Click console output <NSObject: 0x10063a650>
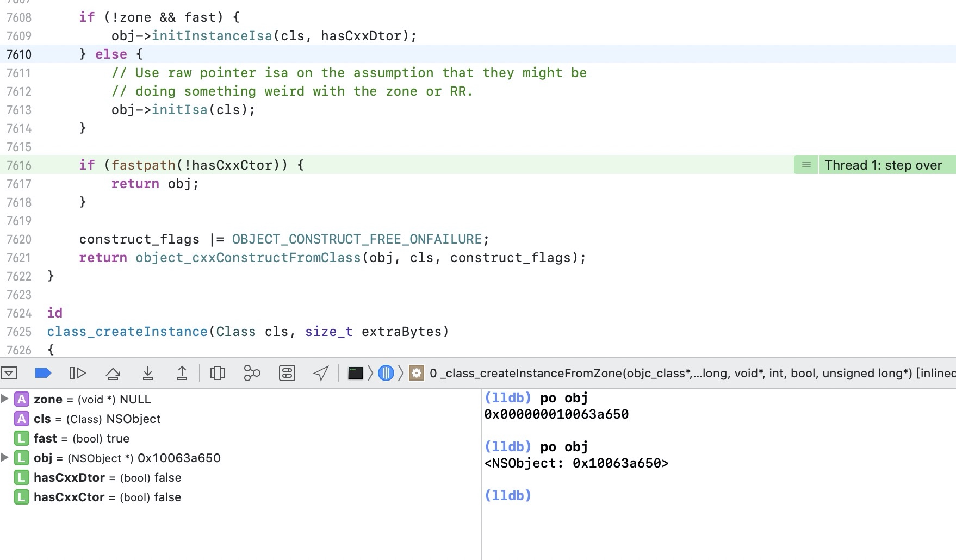 click(x=576, y=463)
